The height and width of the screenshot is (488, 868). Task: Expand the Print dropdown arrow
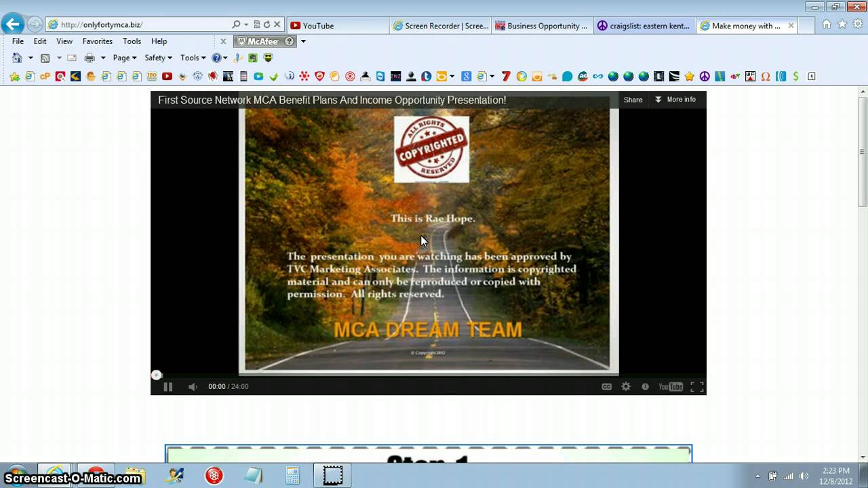pyautogui.click(x=103, y=58)
